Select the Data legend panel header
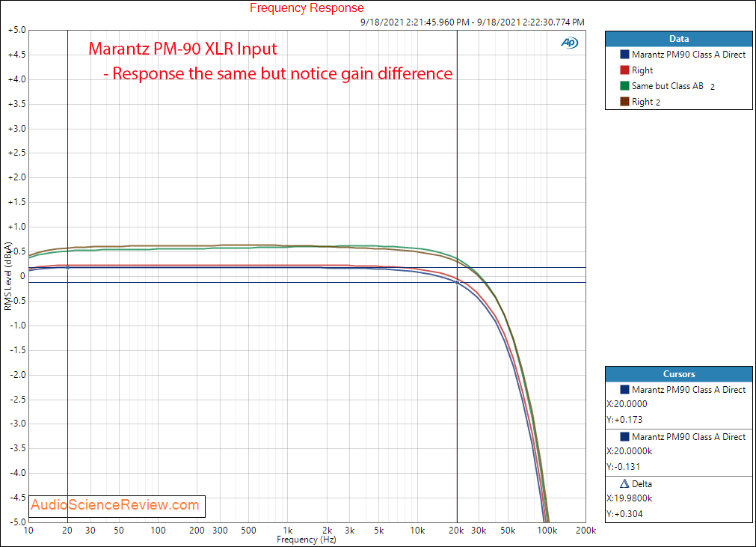756x547 pixels. 678,39
